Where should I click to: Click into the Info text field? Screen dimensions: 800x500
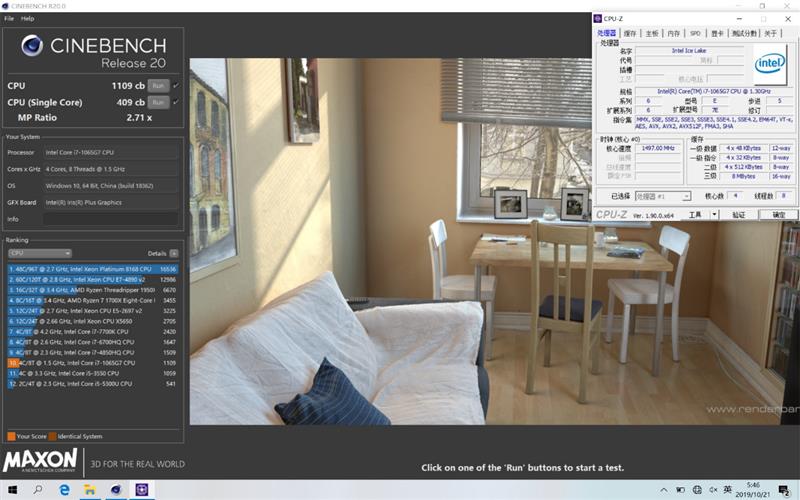(110, 218)
